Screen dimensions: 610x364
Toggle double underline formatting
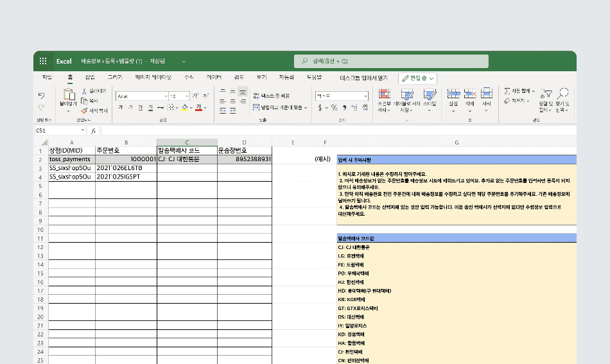(x=150, y=107)
